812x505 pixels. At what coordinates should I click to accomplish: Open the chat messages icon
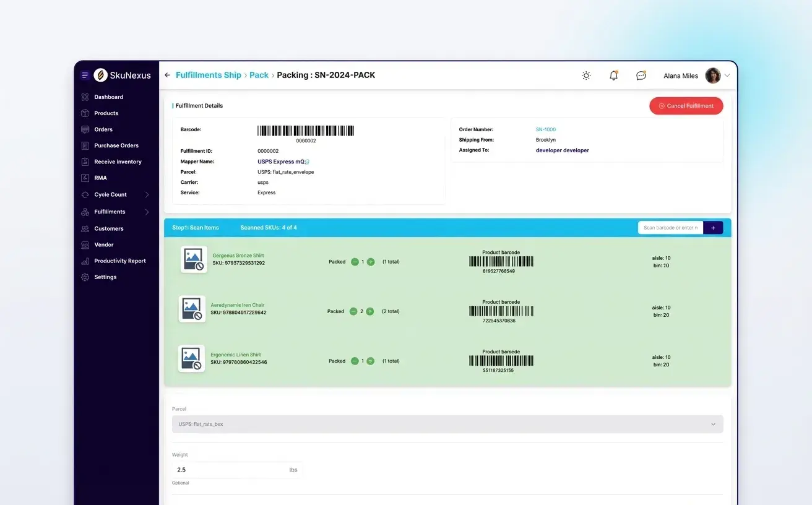[x=641, y=76]
